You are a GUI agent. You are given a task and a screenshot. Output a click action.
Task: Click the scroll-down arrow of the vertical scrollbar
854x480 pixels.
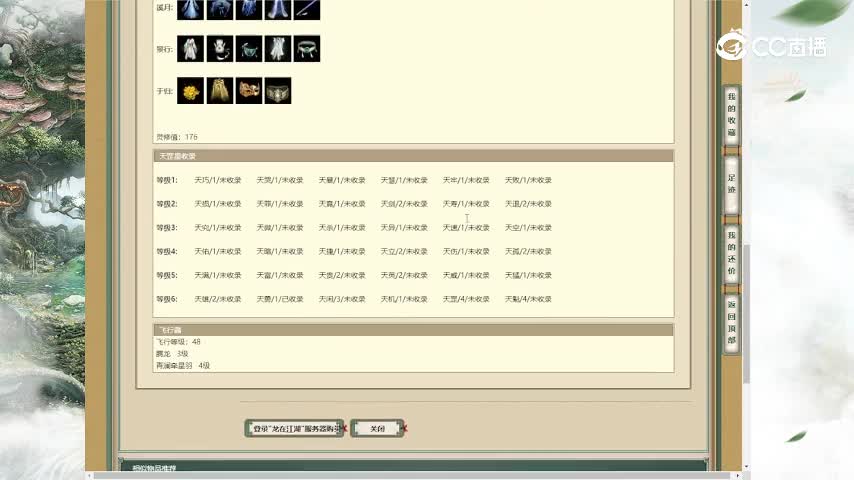point(746,467)
